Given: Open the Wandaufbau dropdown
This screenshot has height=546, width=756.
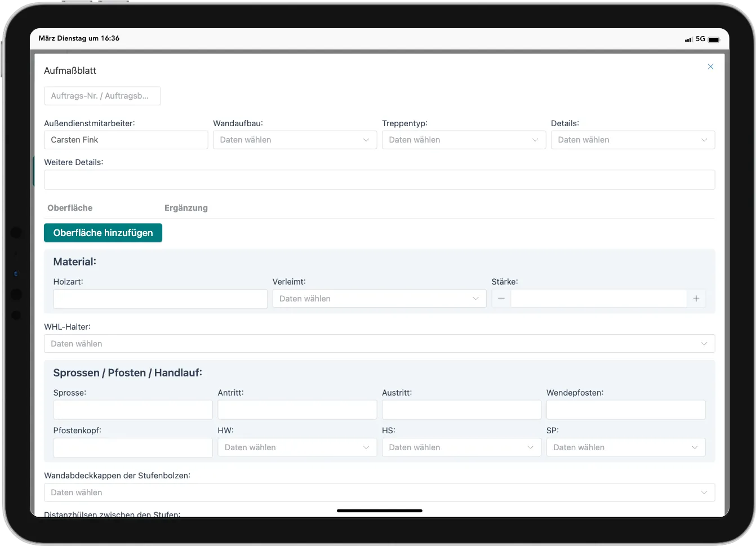Looking at the screenshot, I should pyautogui.click(x=295, y=140).
